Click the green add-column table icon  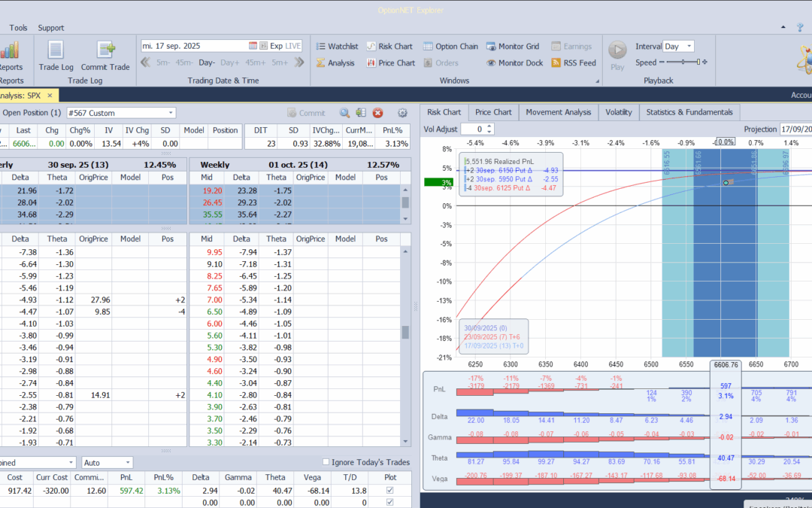361,112
